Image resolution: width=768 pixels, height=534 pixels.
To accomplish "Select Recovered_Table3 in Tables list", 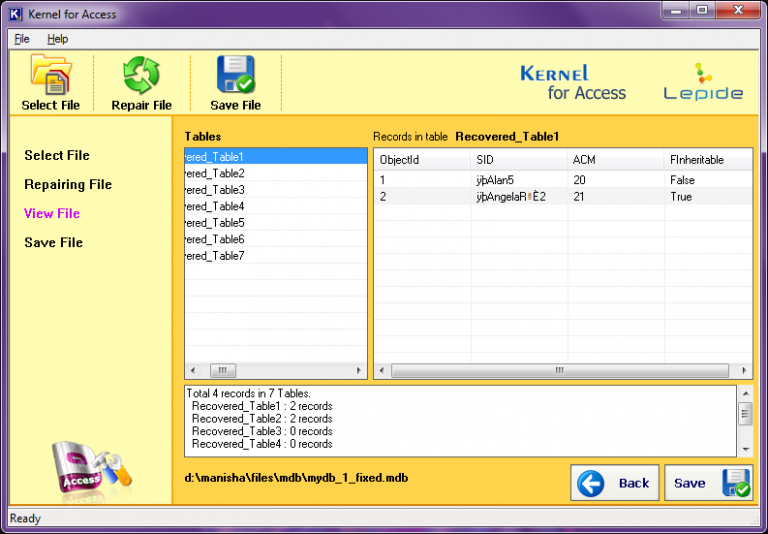I will (x=276, y=190).
